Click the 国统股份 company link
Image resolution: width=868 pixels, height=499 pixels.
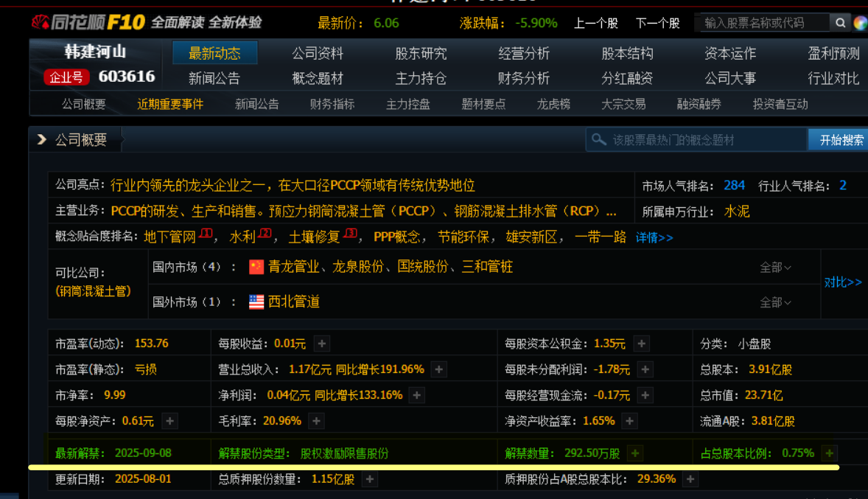click(423, 267)
